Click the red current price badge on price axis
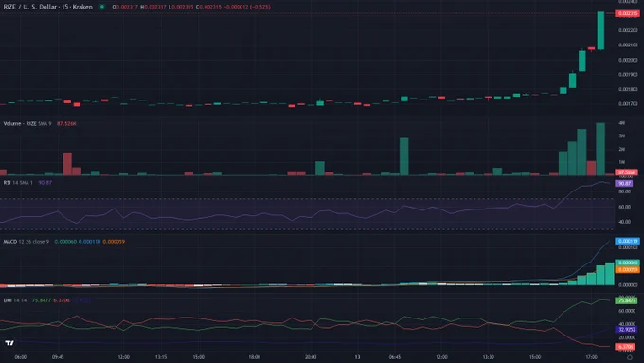Viewport: 644px width, 363px height. [x=627, y=13]
